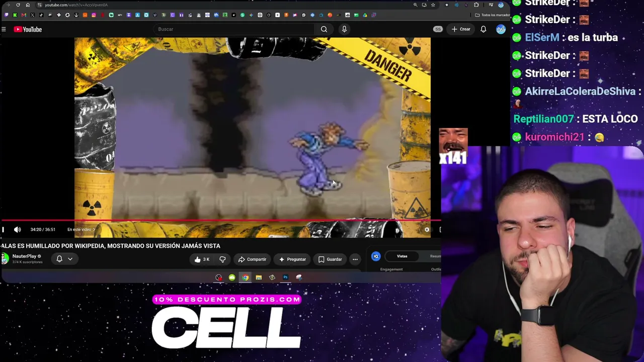This screenshot has height=362, width=644.
Task: Reload the page in the browser
Action: 18,5
